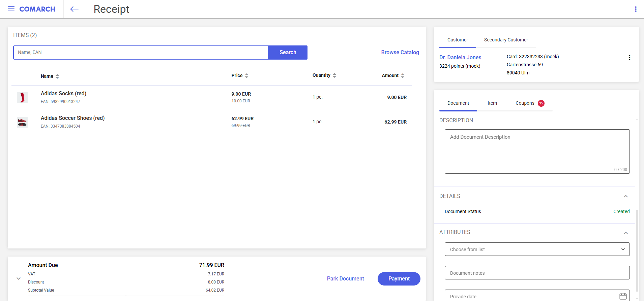Click the Created document status value
The image size is (644, 301).
coord(621,212)
